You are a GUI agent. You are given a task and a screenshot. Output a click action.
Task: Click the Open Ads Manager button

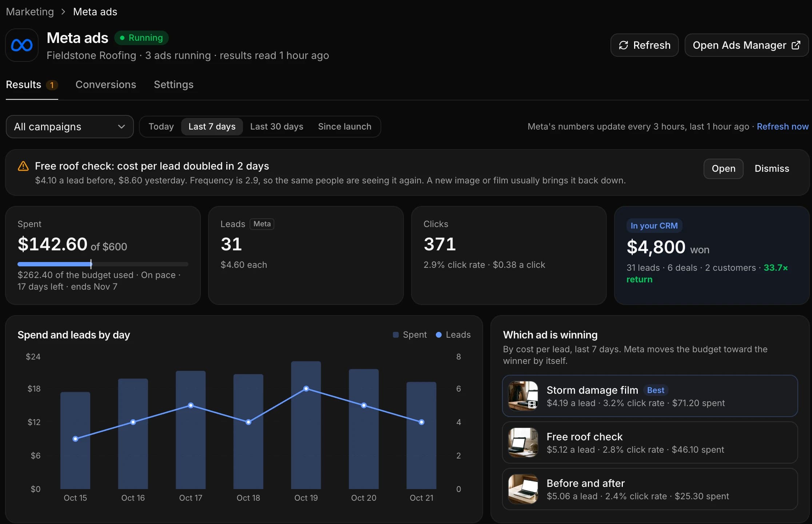click(747, 45)
